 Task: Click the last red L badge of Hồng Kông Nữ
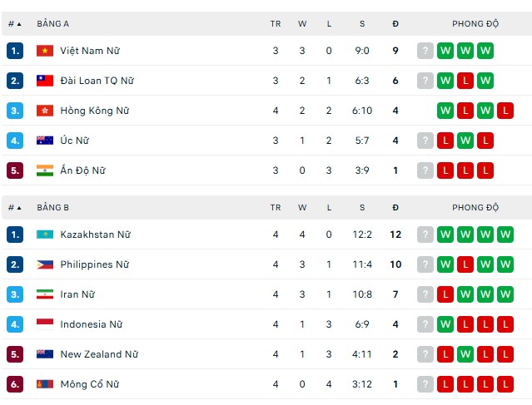pyautogui.click(x=505, y=111)
